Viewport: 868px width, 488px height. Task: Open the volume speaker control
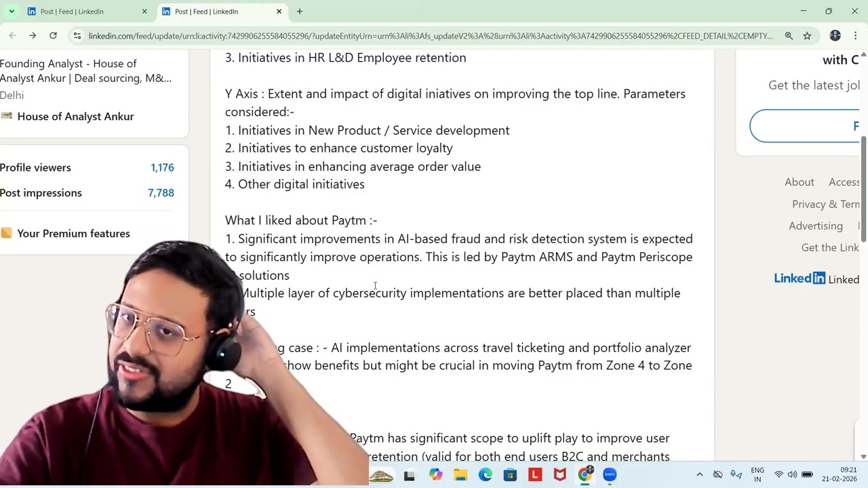coord(792,474)
